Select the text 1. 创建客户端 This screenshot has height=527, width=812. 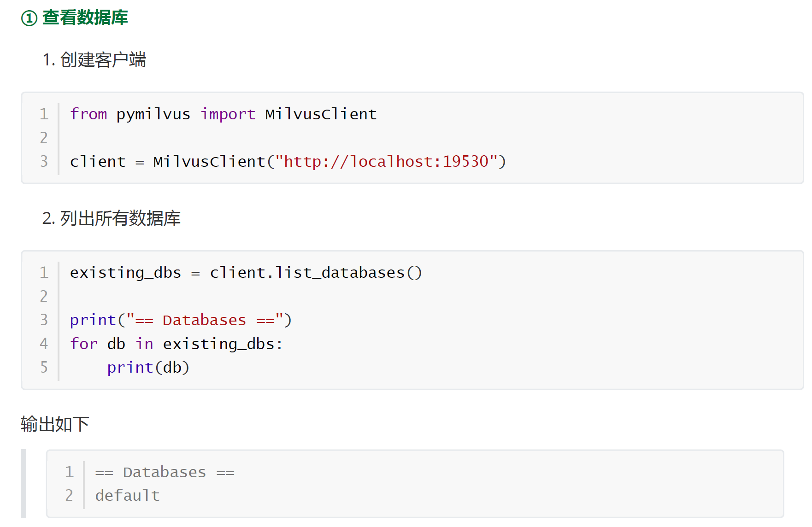tap(94, 60)
